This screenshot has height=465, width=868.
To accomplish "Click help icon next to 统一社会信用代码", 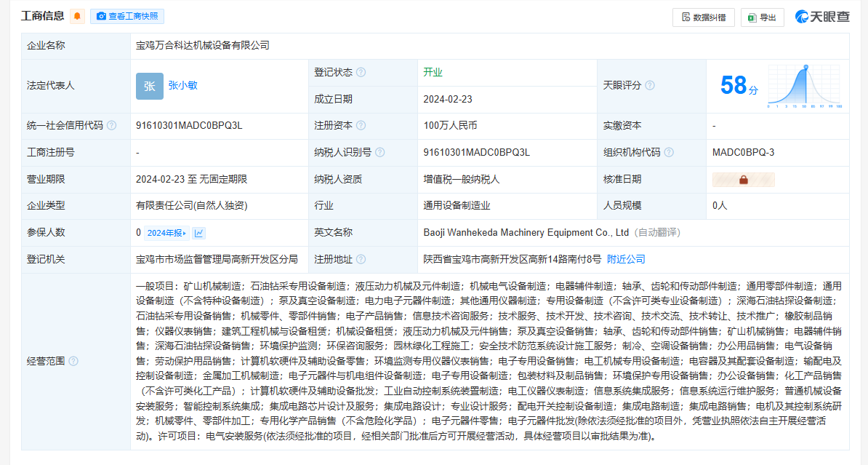I will pyautogui.click(x=112, y=125).
